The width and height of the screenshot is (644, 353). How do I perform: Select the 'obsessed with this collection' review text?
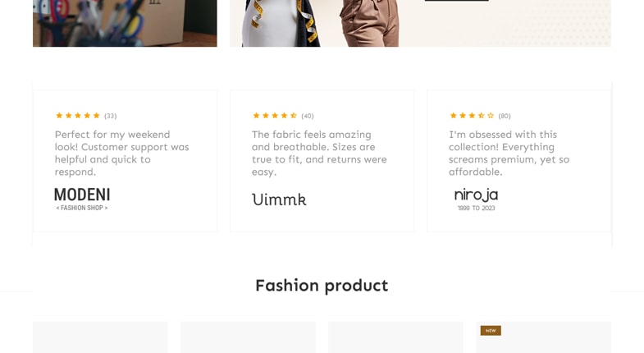[x=509, y=153]
